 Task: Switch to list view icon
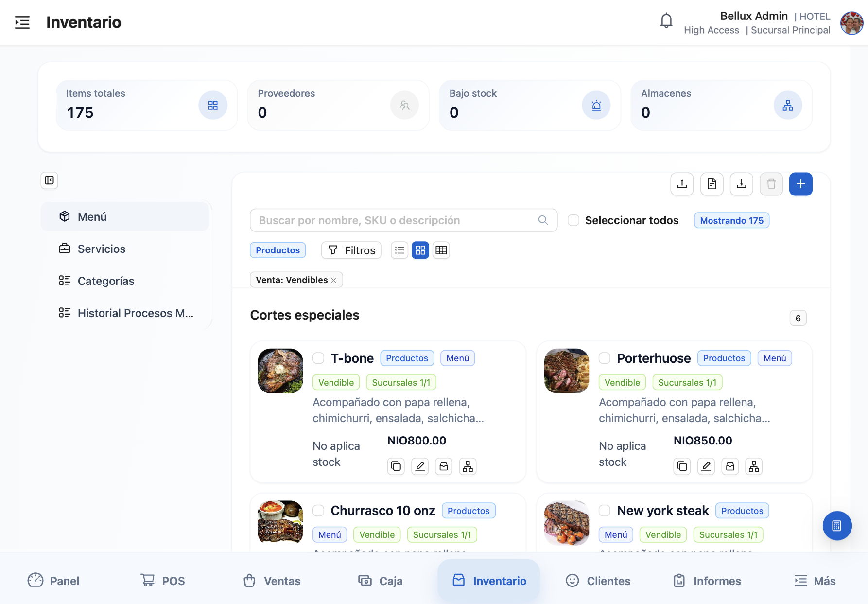pyautogui.click(x=399, y=250)
